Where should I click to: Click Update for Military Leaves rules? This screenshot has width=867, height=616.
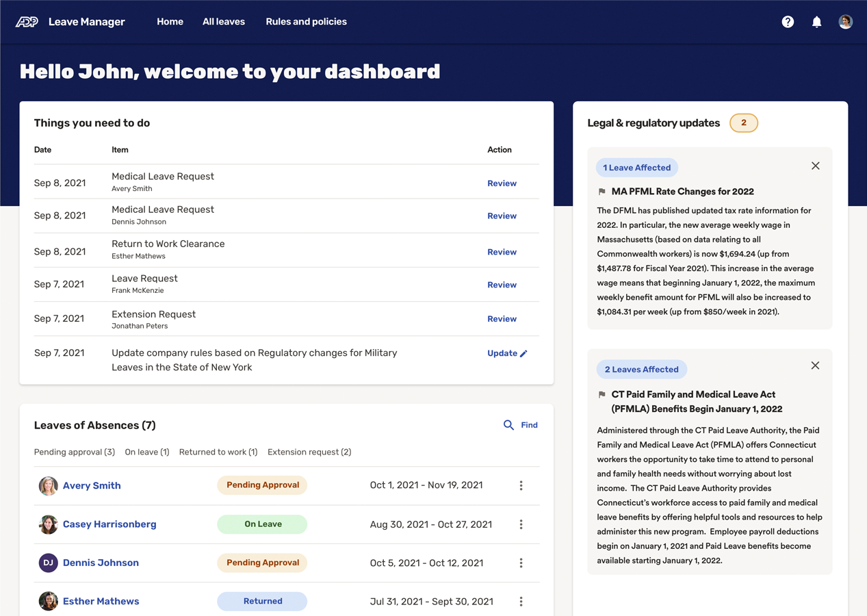point(506,353)
